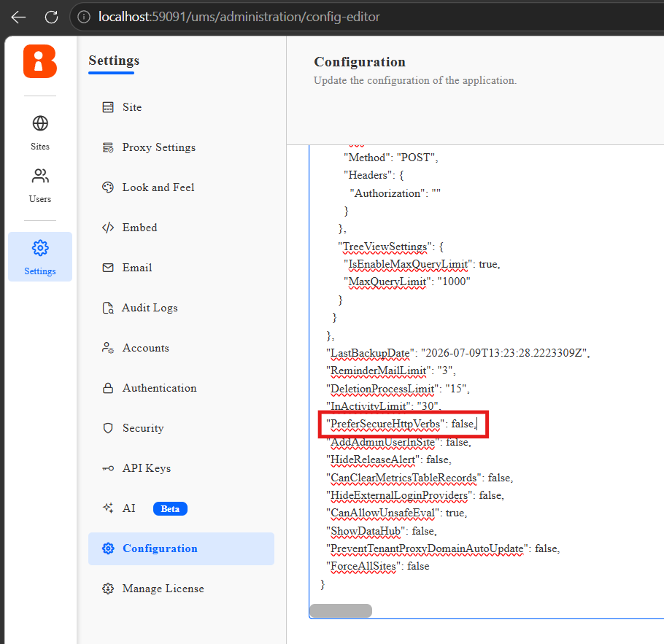Click the "ShowDataHub": false line

tap(381, 531)
